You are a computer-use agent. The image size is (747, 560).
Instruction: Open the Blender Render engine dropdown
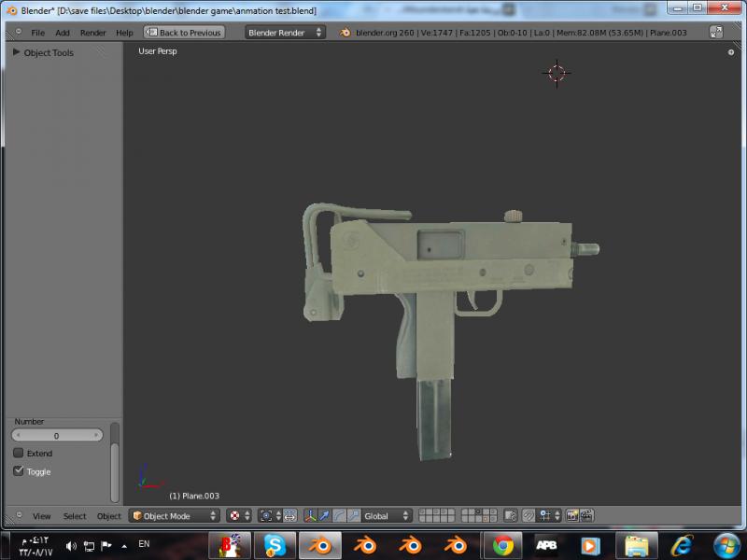tap(285, 33)
